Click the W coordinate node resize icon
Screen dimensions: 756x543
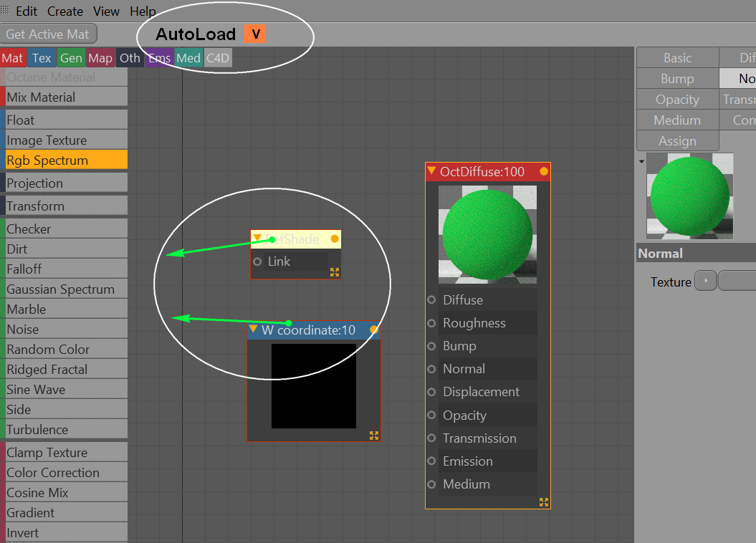pos(374,435)
